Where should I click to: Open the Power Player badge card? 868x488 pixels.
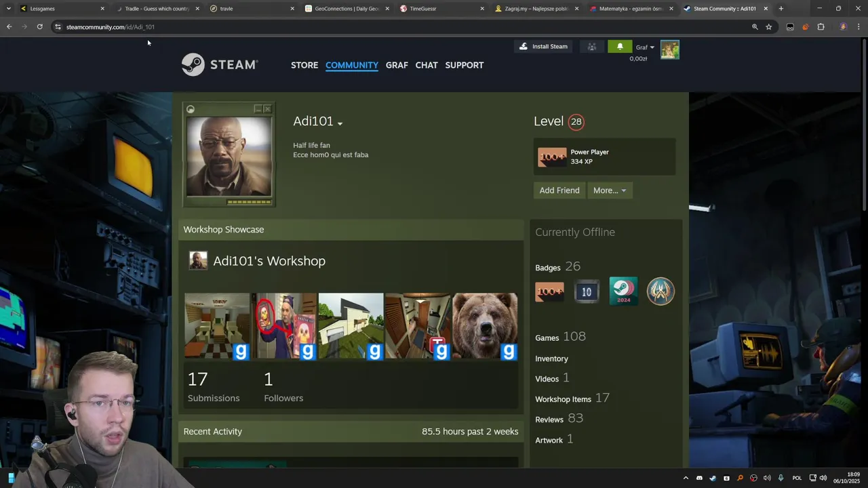click(x=604, y=157)
